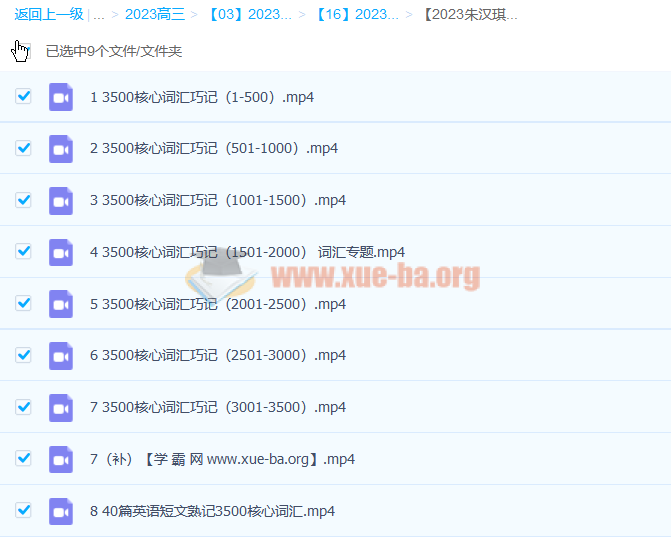Click video icon for 40篇英语短文 file

tap(61, 511)
